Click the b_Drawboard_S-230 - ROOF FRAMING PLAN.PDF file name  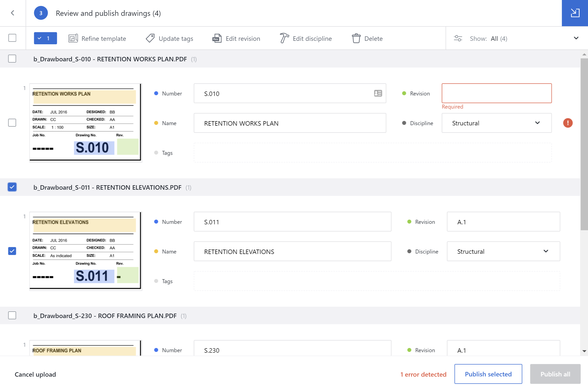[105, 316]
